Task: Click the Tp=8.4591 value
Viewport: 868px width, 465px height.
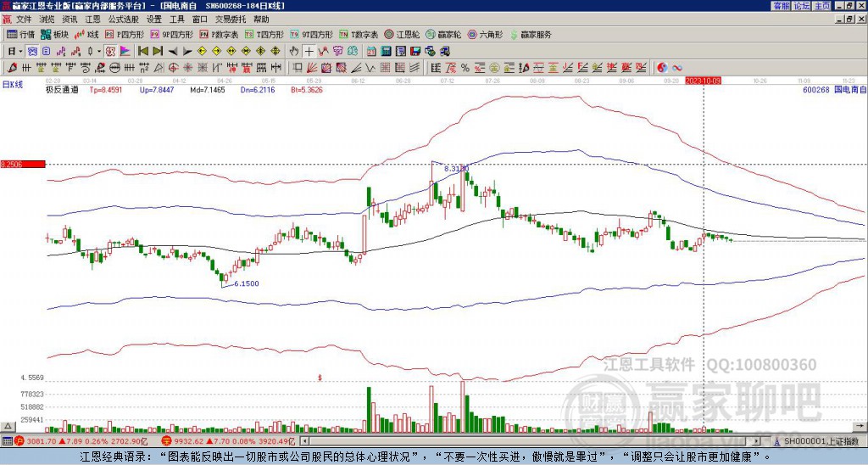Action: 108,89
